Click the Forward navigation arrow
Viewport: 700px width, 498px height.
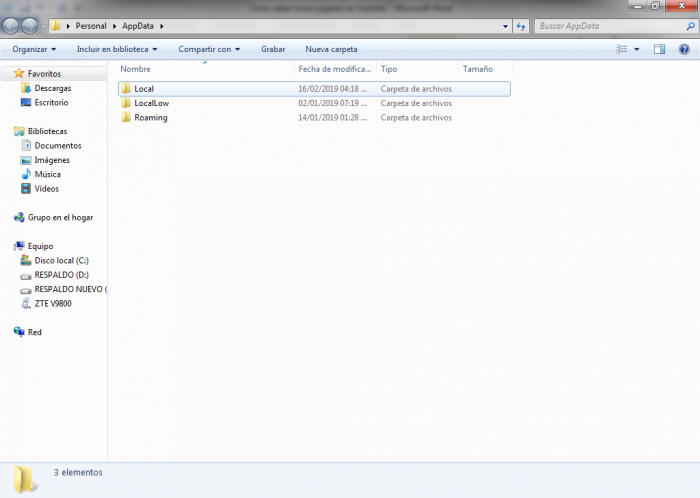click(30, 26)
